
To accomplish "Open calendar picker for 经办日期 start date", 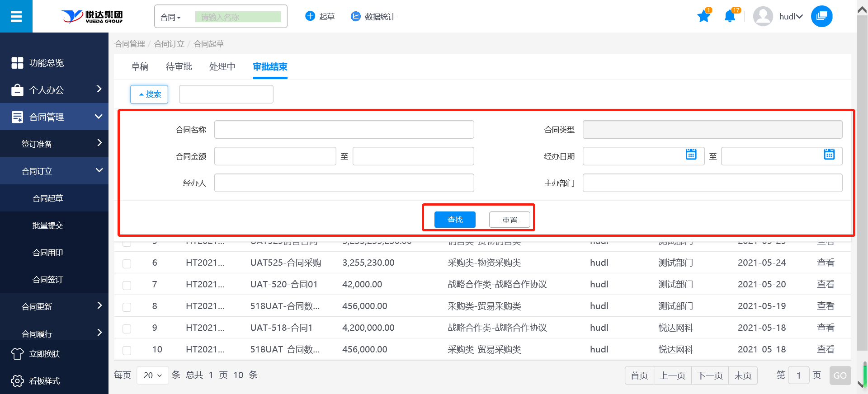I will pos(691,155).
